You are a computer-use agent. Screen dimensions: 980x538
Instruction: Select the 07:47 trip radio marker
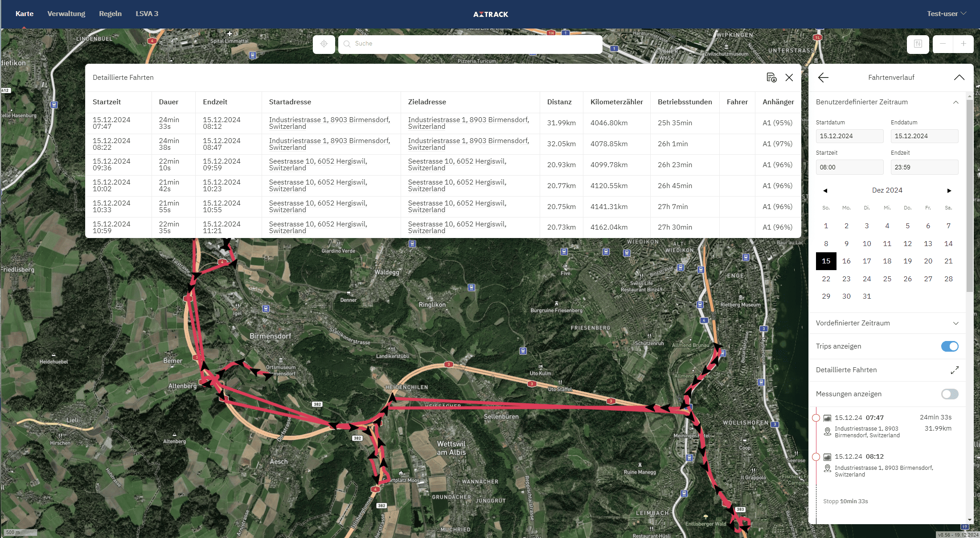tap(816, 418)
